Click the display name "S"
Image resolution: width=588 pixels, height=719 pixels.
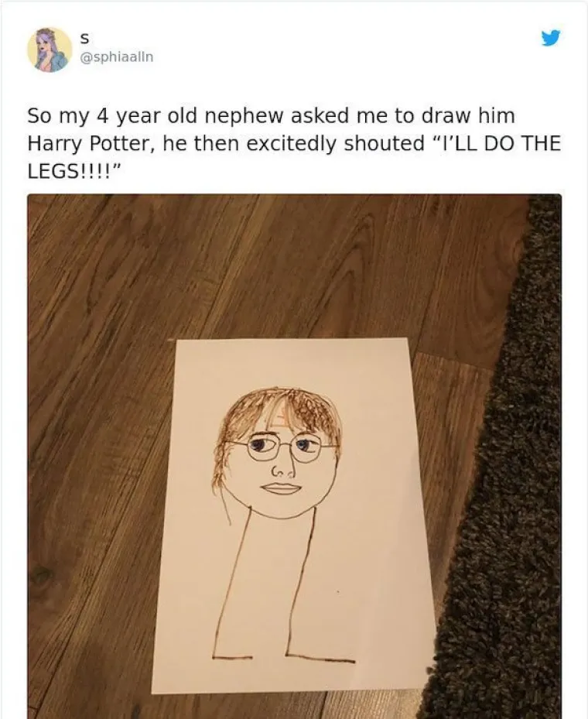coord(84,37)
